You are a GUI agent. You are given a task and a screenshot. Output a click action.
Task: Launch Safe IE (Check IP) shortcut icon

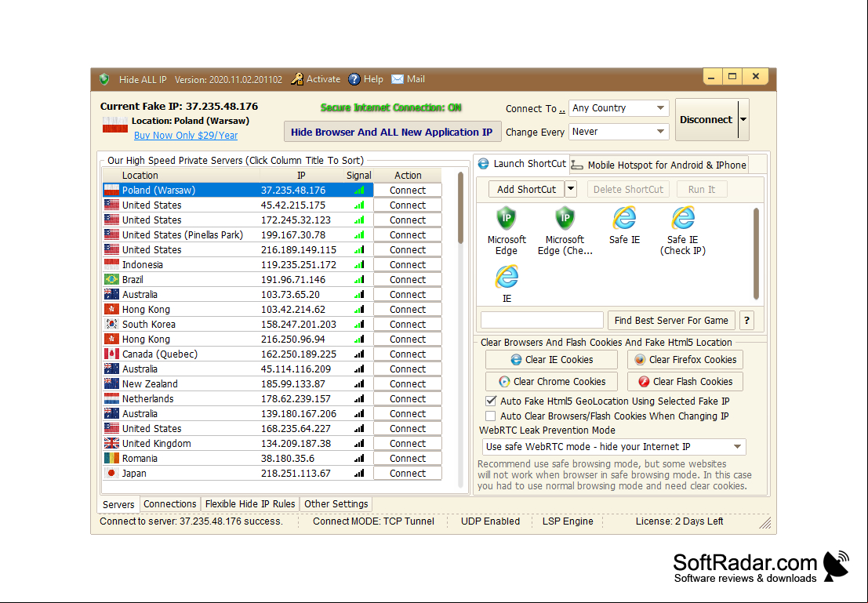click(x=682, y=218)
